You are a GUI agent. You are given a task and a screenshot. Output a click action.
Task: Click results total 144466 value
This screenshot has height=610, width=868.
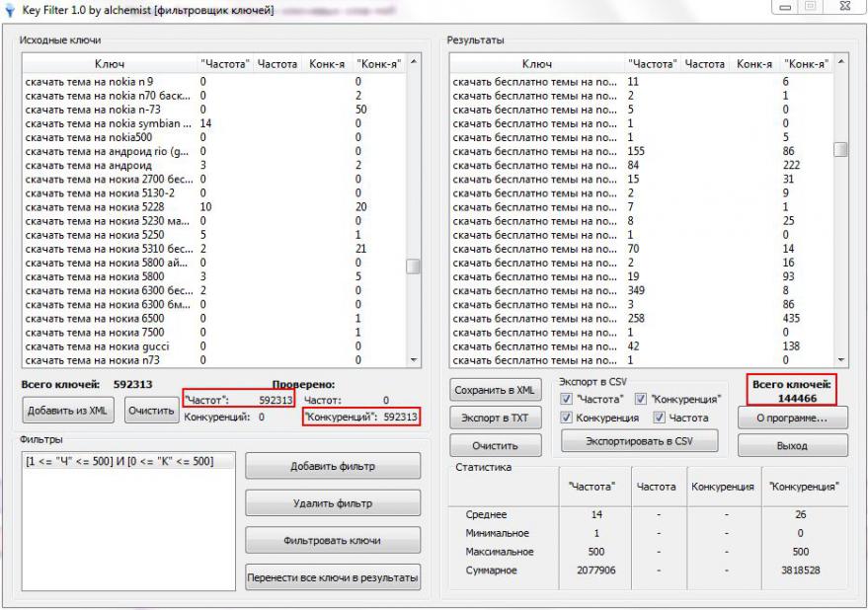[797, 398]
